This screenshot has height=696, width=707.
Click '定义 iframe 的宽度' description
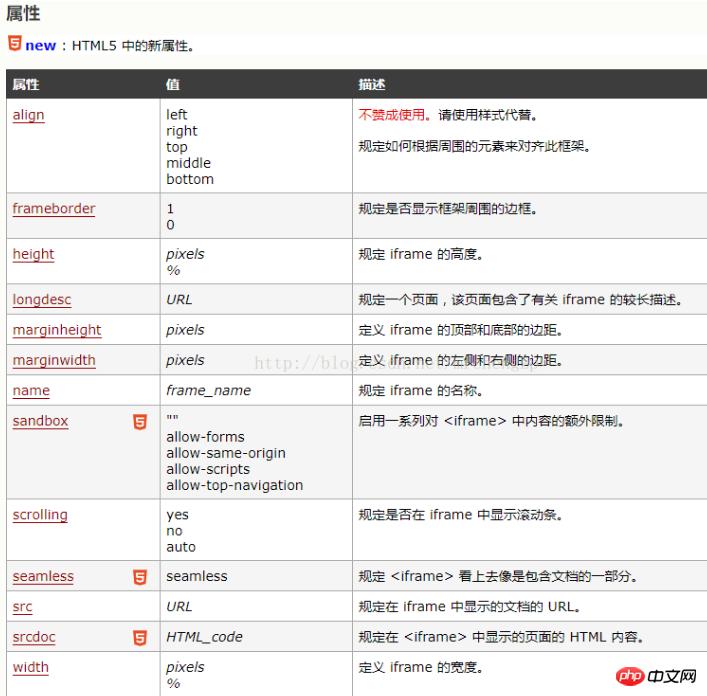[421, 667]
